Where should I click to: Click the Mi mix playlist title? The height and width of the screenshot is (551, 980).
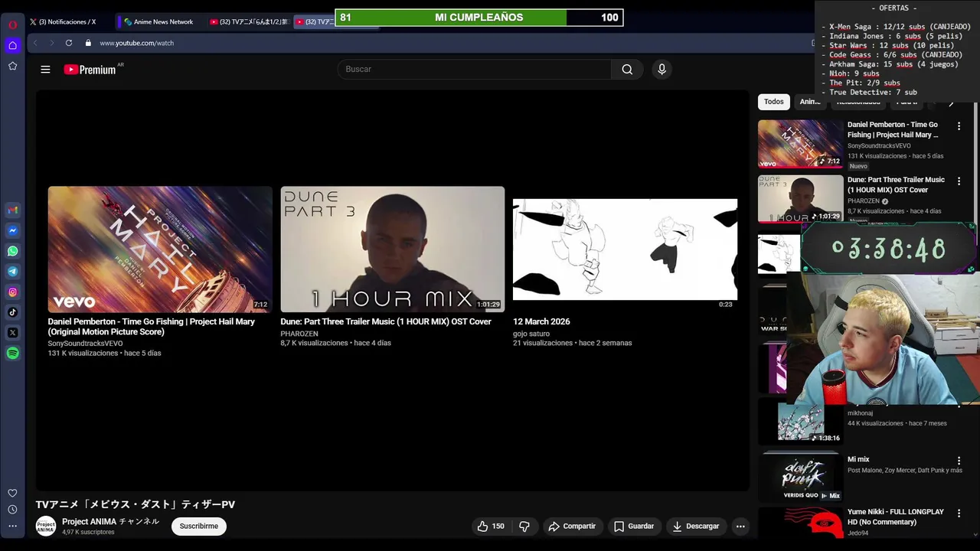point(858,459)
